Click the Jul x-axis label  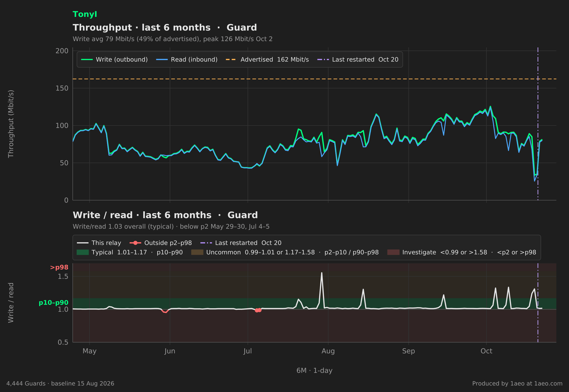248,351
